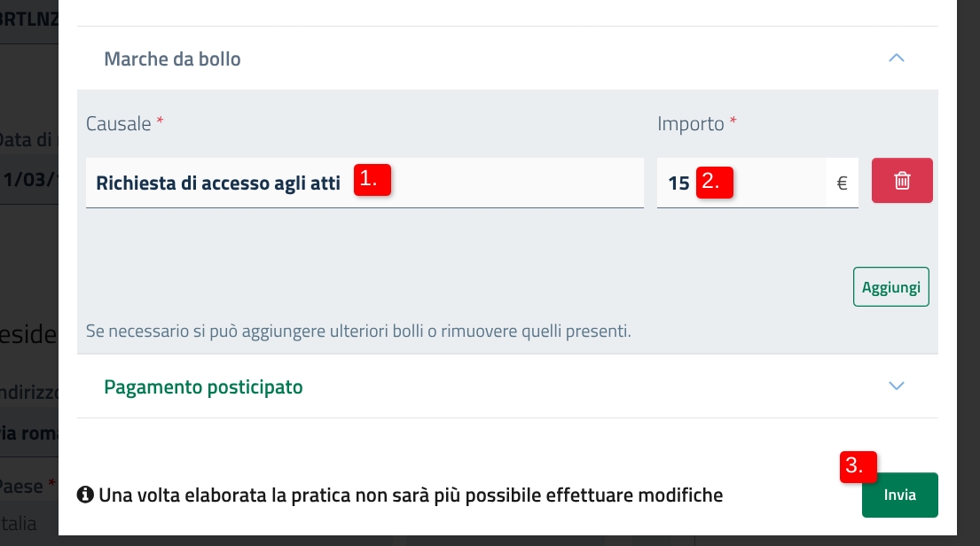Image resolution: width=980 pixels, height=546 pixels.
Task: Select red marker number 2
Action: pos(715,181)
